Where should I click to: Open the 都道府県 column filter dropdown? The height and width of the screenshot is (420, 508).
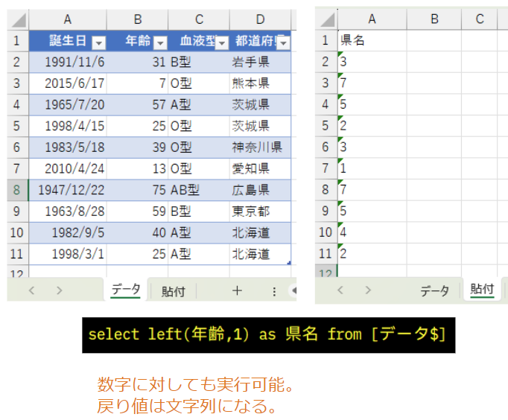[284, 42]
